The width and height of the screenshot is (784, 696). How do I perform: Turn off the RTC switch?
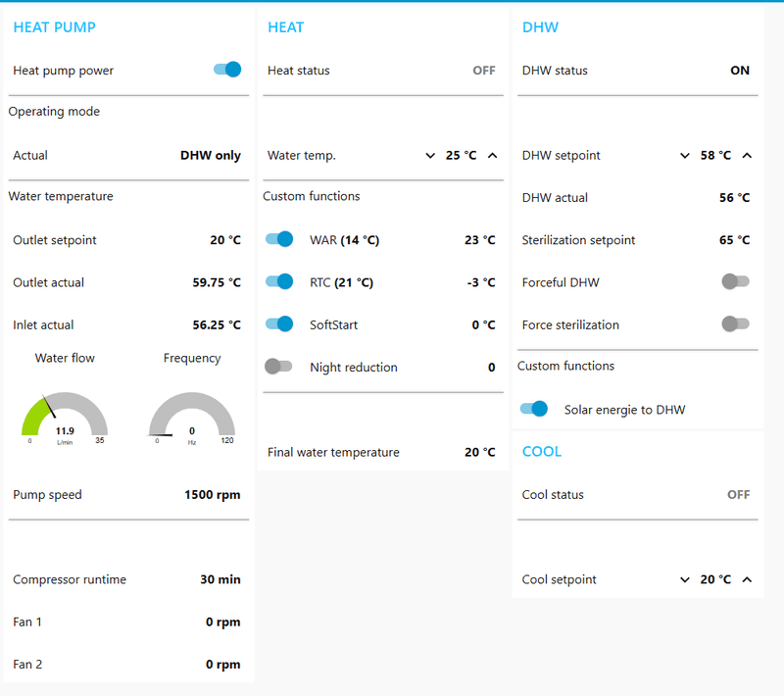click(x=279, y=282)
